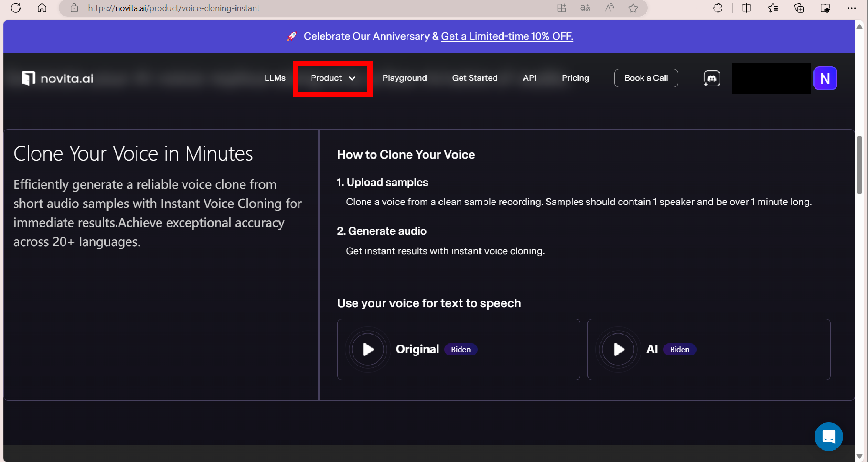The width and height of the screenshot is (868, 462).
Task: Expand the Product dropdown menu
Action: point(333,78)
